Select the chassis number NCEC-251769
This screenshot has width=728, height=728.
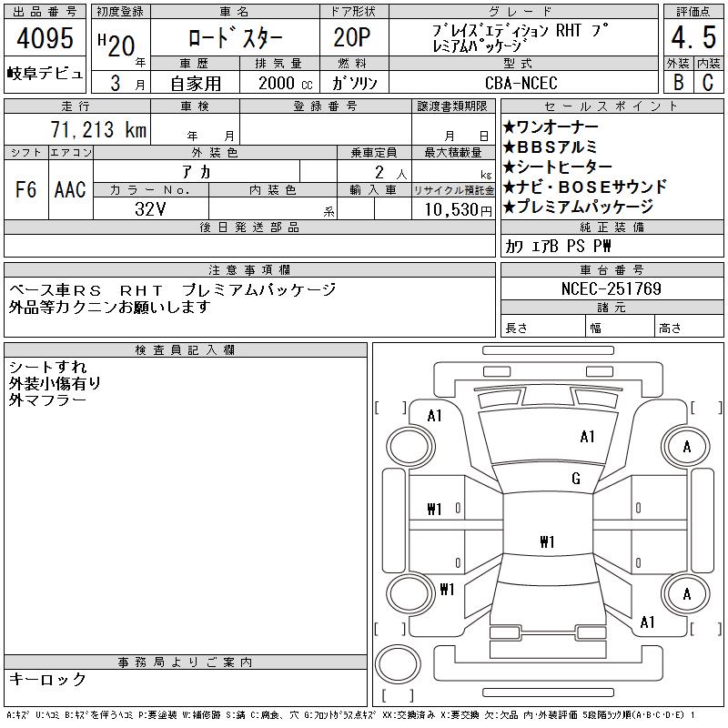tap(612, 288)
